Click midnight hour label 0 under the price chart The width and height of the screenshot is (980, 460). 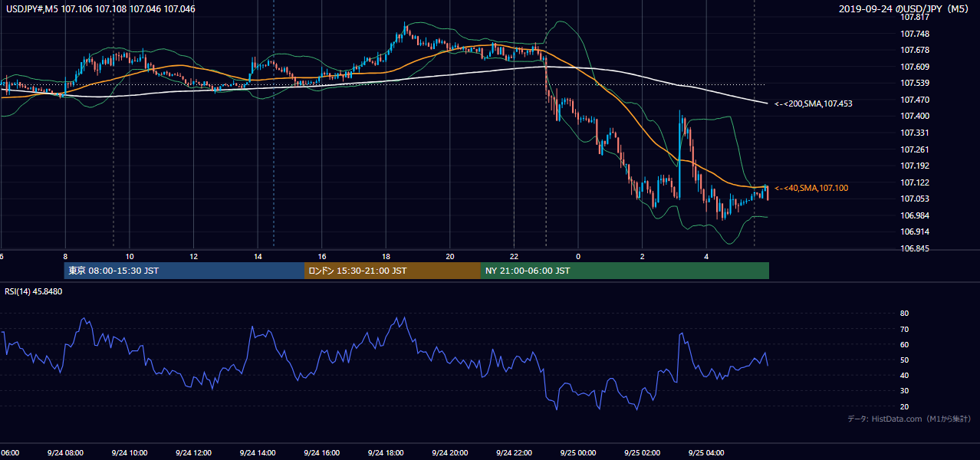pos(578,256)
